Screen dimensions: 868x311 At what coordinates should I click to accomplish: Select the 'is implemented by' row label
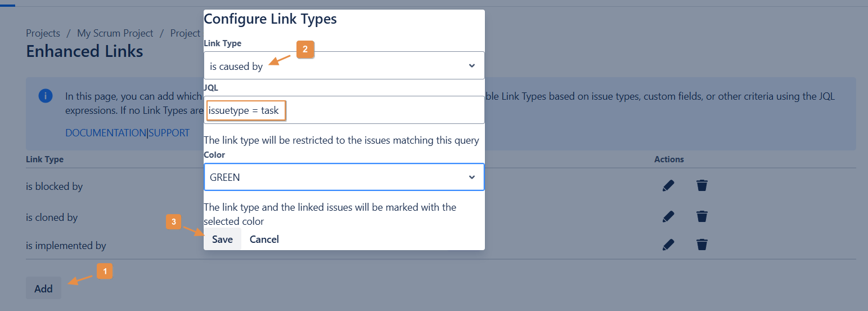66,246
